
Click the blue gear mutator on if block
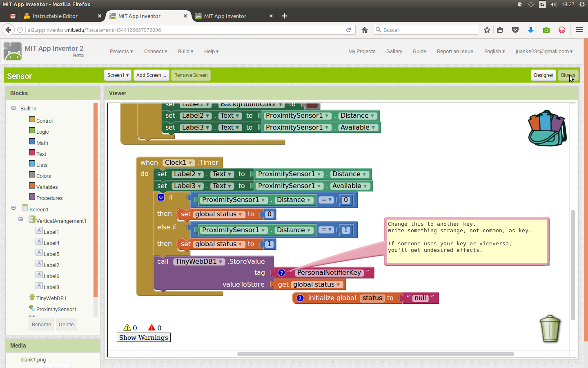pos(161,197)
